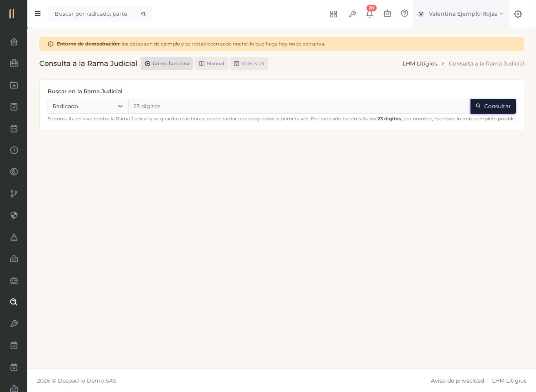The width and height of the screenshot is (536, 392).
Task: Open the Manual button
Action: 211,64
